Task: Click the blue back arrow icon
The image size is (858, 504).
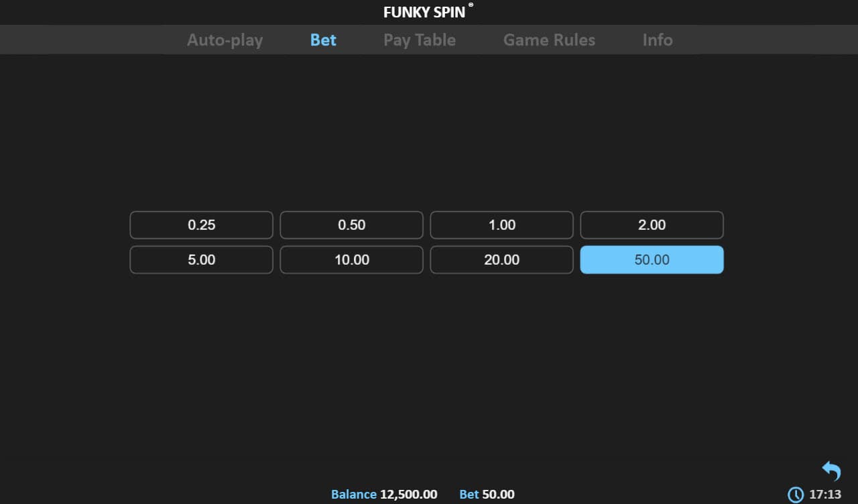Action: coord(831,471)
